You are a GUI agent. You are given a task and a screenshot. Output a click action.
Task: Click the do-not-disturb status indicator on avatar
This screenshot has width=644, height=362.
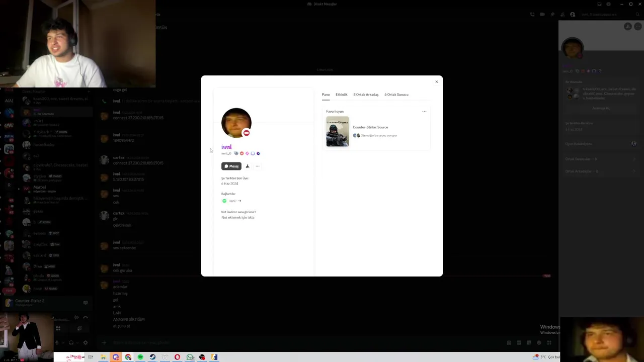[246, 133]
